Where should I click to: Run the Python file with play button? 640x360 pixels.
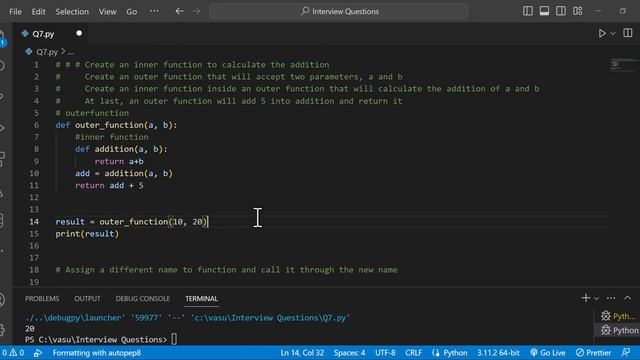click(x=602, y=33)
